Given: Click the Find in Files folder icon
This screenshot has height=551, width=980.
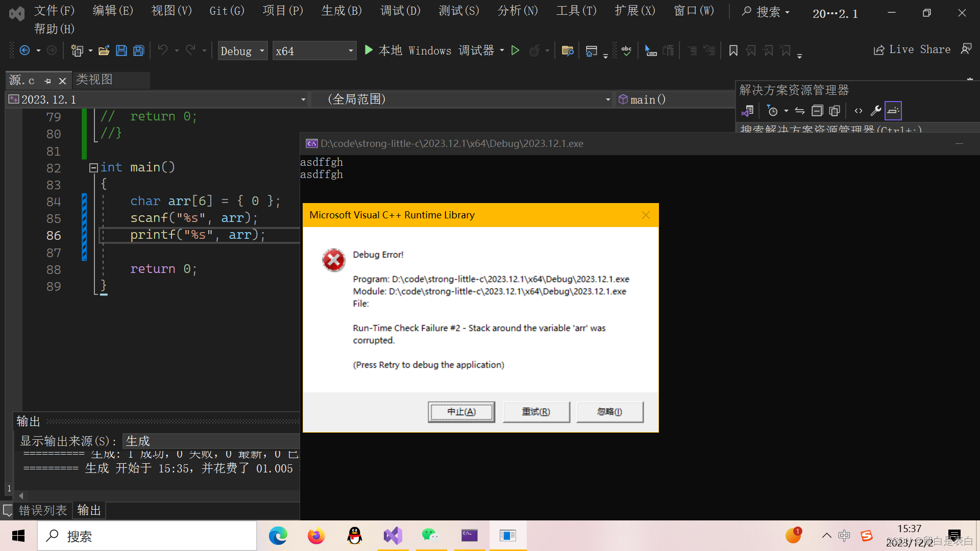Looking at the screenshot, I should pyautogui.click(x=568, y=51).
